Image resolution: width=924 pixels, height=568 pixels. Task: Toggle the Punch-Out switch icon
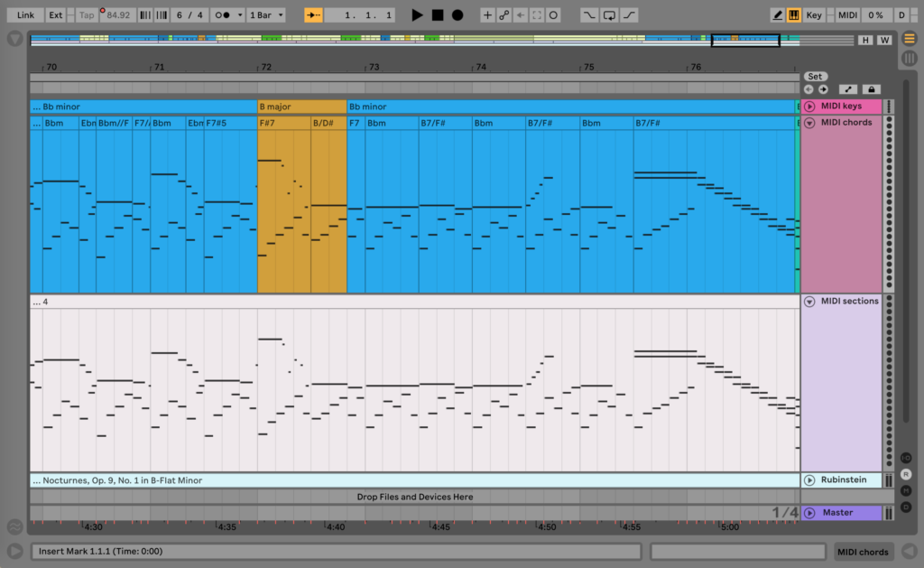click(629, 14)
